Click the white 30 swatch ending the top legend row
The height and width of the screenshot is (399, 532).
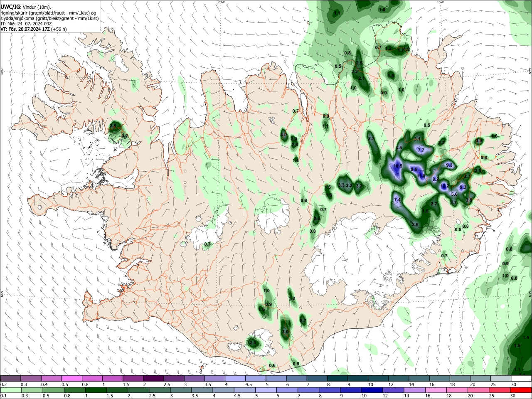click(521, 379)
